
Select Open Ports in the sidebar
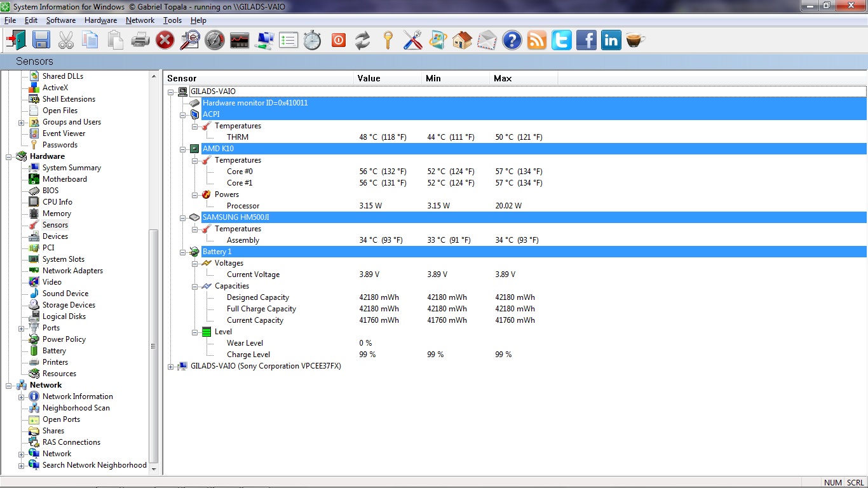[61, 419]
